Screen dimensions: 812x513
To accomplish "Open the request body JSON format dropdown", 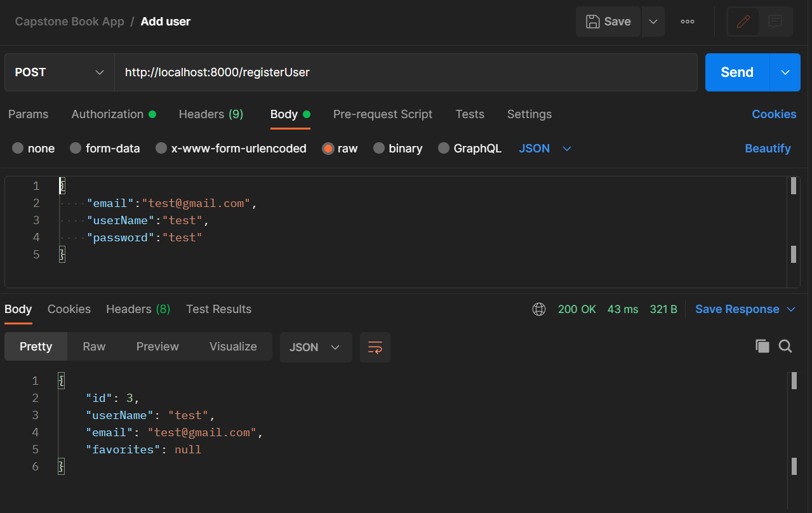I will [x=545, y=149].
